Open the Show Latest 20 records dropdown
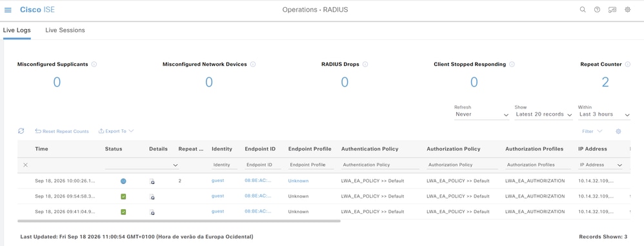 coord(543,114)
